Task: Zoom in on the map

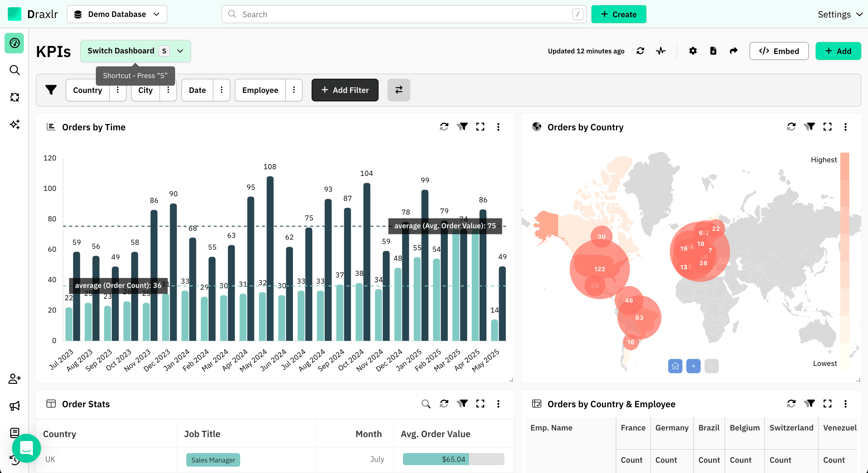Action: click(693, 366)
